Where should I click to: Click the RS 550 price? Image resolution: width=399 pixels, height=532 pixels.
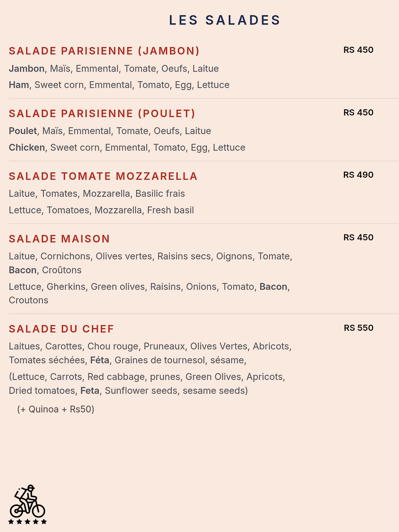[358, 328]
